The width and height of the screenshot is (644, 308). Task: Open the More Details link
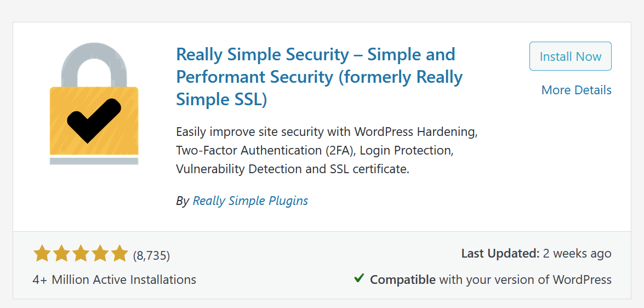[576, 90]
